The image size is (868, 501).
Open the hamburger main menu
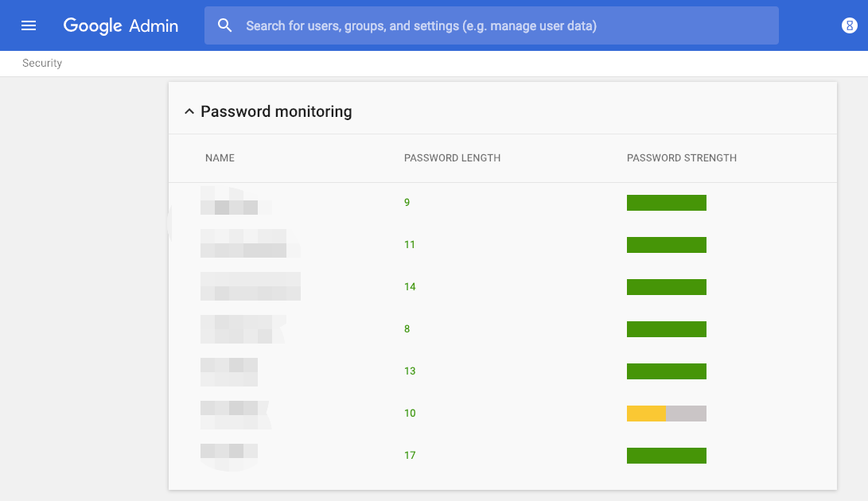tap(28, 25)
